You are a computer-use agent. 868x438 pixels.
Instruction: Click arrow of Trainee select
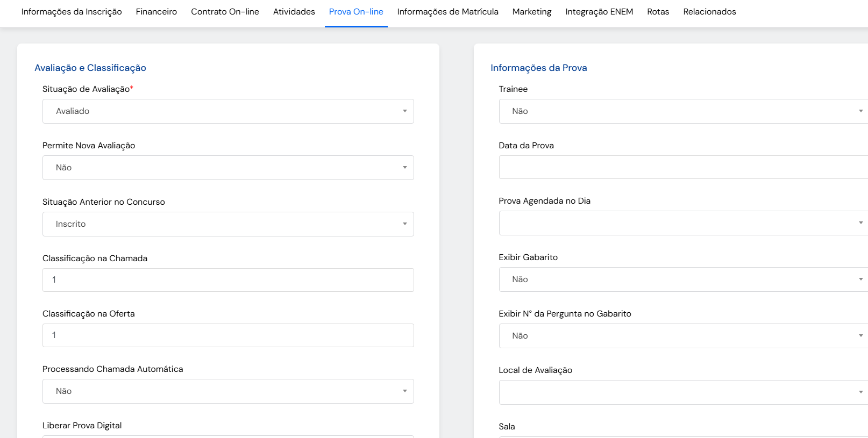click(x=861, y=111)
